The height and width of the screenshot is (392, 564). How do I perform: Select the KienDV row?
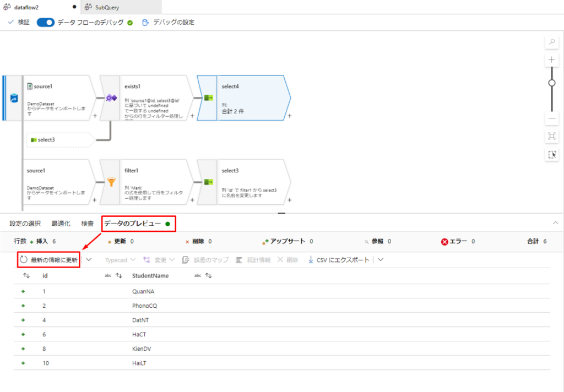282,349
